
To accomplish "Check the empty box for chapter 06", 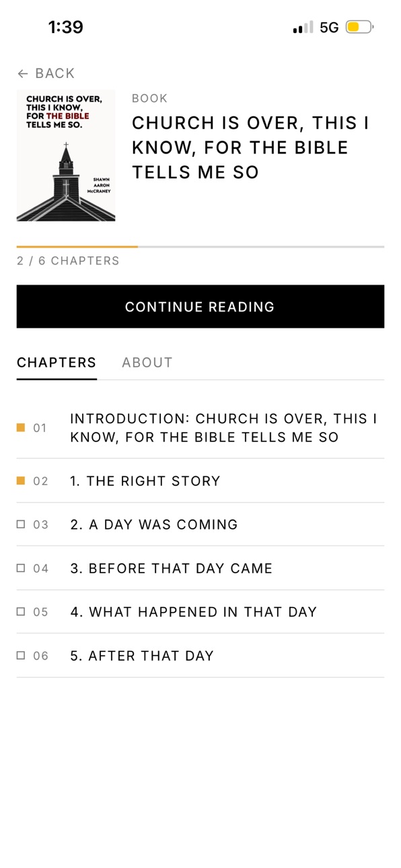I will pyautogui.click(x=21, y=655).
